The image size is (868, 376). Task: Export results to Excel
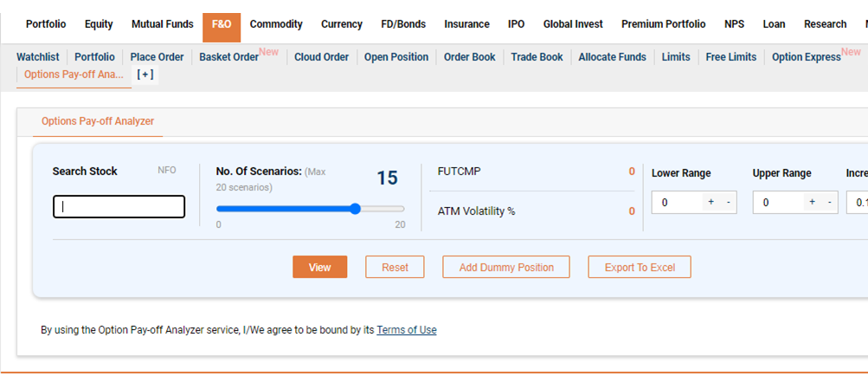[640, 267]
